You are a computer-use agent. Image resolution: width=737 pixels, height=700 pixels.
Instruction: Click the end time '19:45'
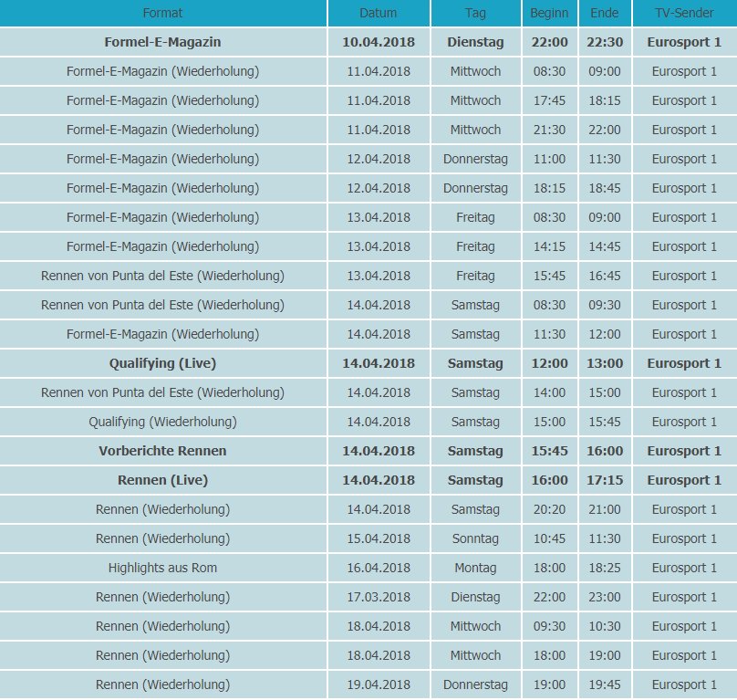(605, 684)
